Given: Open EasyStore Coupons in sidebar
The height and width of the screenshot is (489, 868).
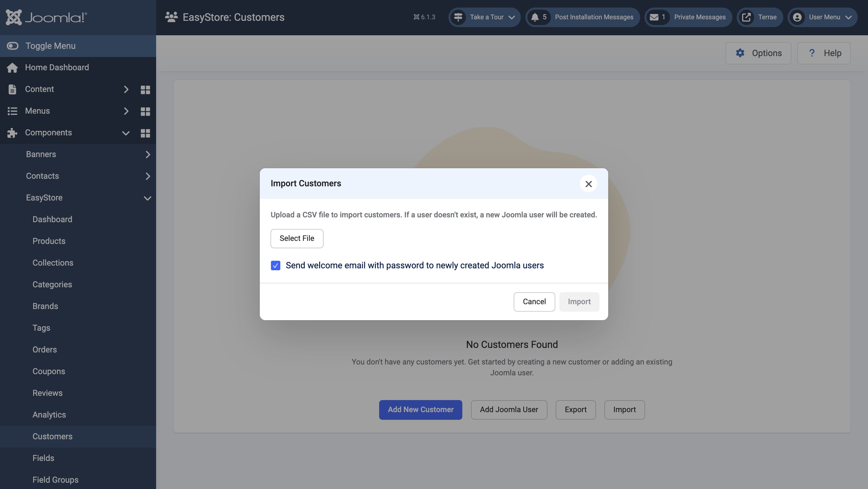Looking at the screenshot, I should 49,371.
